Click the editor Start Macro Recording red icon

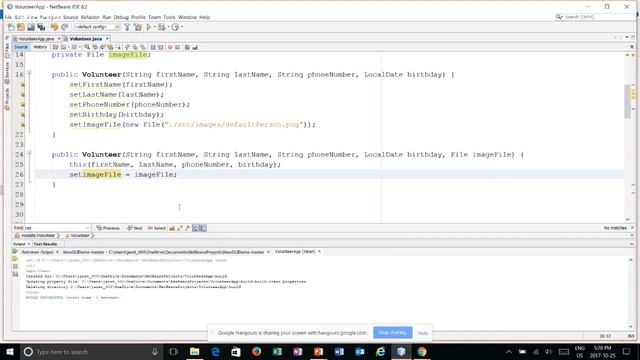pos(170,47)
